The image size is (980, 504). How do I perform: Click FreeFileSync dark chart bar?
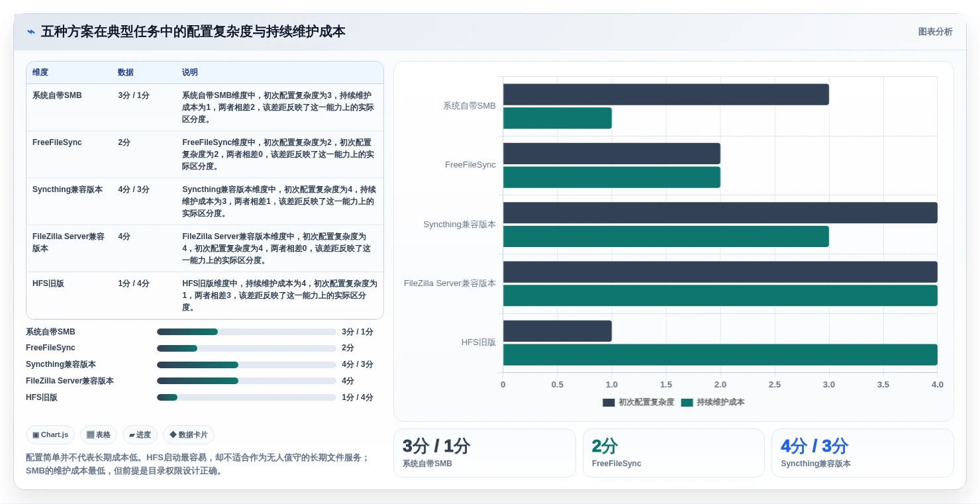pyautogui.click(x=612, y=154)
